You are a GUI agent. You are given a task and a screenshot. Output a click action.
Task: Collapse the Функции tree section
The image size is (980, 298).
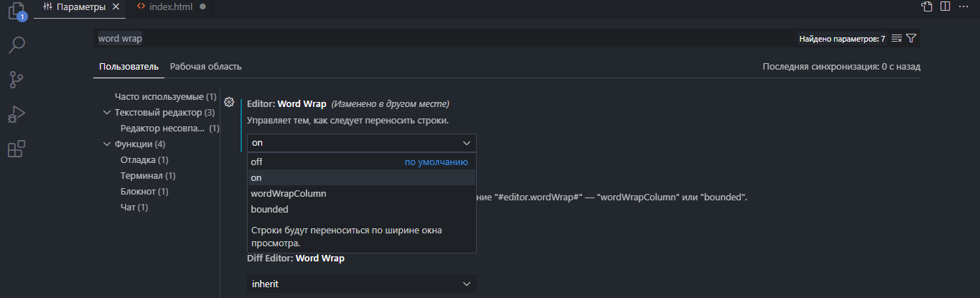(x=108, y=144)
